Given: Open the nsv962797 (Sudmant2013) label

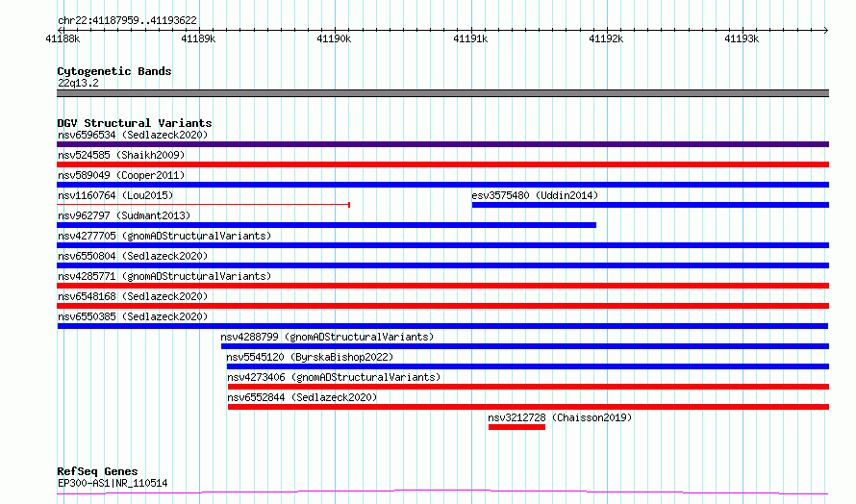Looking at the screenshot, I should tap(124, 215).
